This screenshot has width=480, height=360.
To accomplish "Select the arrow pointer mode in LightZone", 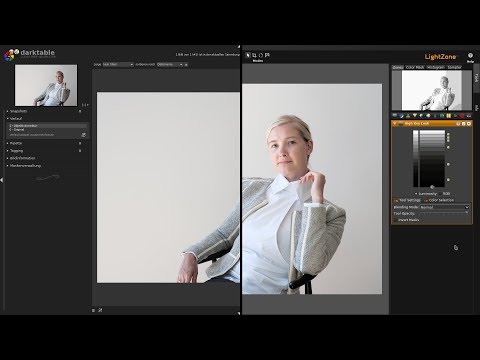I will 248,55.
